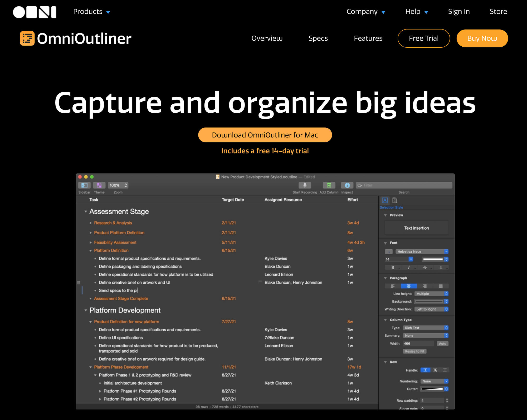
Task: Select the Assessment Stage Complete row
Action: click(x=227, y=299)
